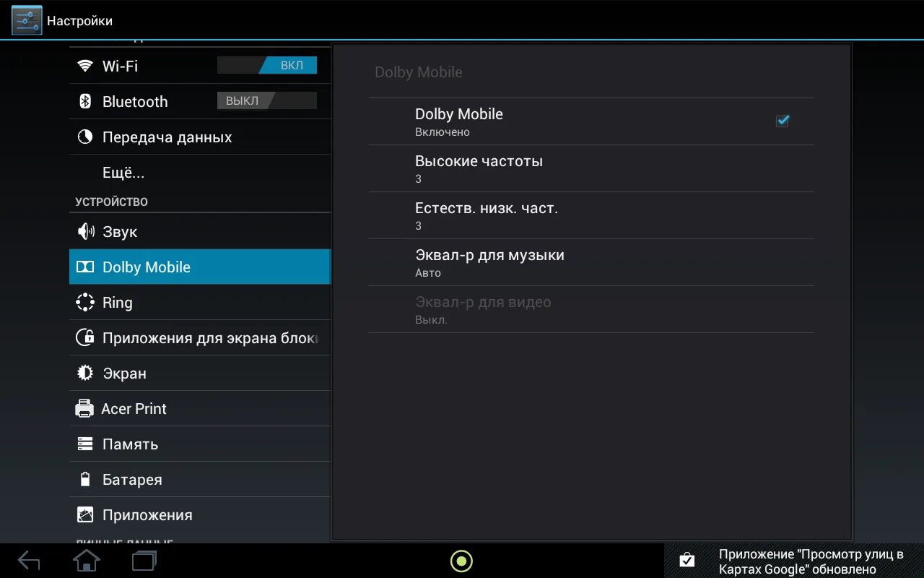The height and width of the screenshot is (578, 924).
Task: Toggle the Bluetooth switch showing ВЫКЛ
Action: click(267, 101)
